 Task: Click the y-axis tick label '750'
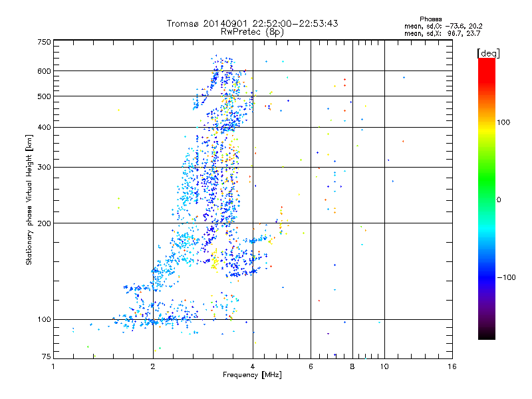pos(44,42)
